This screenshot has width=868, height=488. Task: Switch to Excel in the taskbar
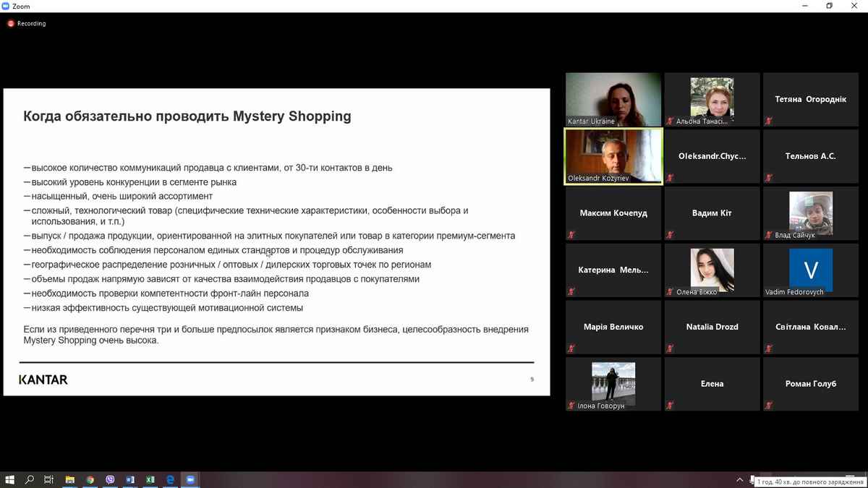click(x=150, y=479)
